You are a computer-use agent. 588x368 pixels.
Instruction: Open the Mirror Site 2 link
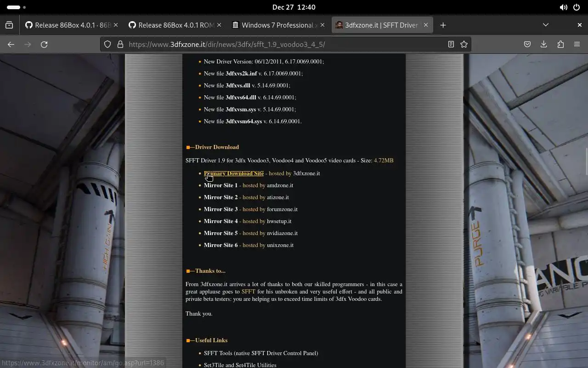(x=221, y=197)
